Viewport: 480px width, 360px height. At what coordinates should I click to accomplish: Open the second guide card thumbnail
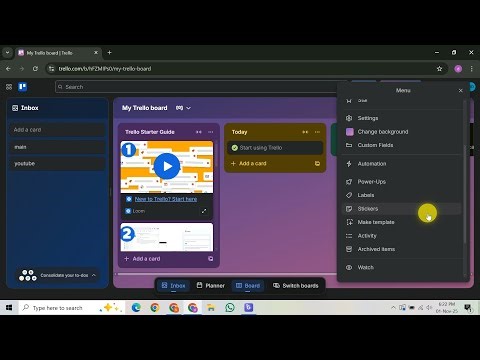[167, 237]
